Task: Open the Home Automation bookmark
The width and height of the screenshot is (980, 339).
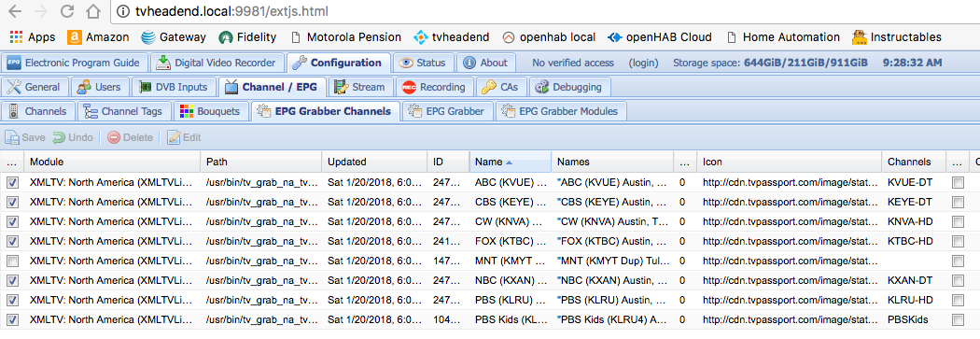Action: click(782, 37)
